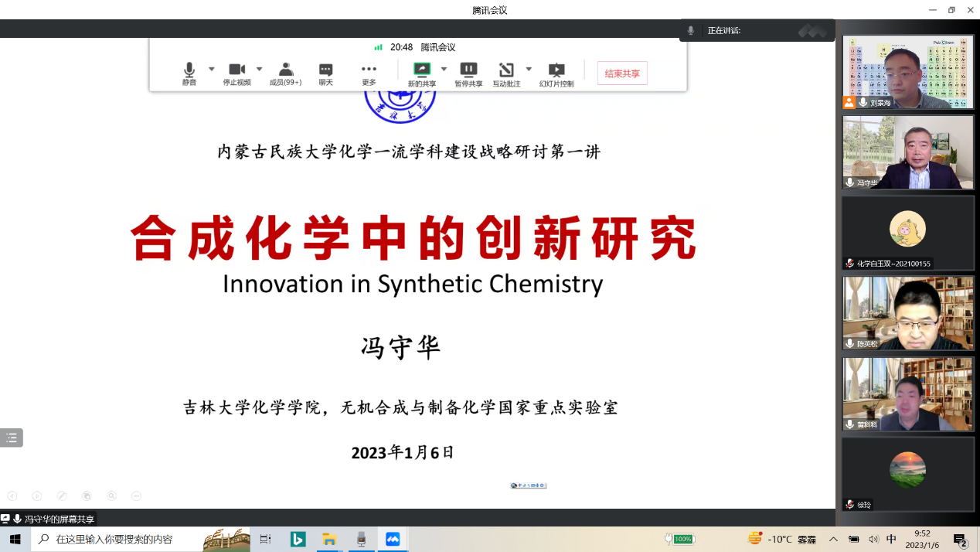This screenshot has height=552, width=980.
Task: Open the -10°C weather widget
Action: 782,539
